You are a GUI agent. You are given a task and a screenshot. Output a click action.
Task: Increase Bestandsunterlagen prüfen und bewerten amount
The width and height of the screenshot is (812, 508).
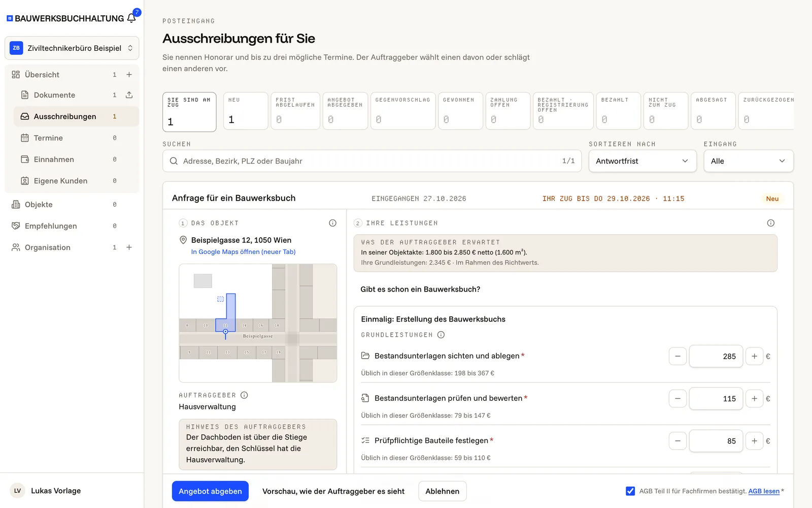754,399
